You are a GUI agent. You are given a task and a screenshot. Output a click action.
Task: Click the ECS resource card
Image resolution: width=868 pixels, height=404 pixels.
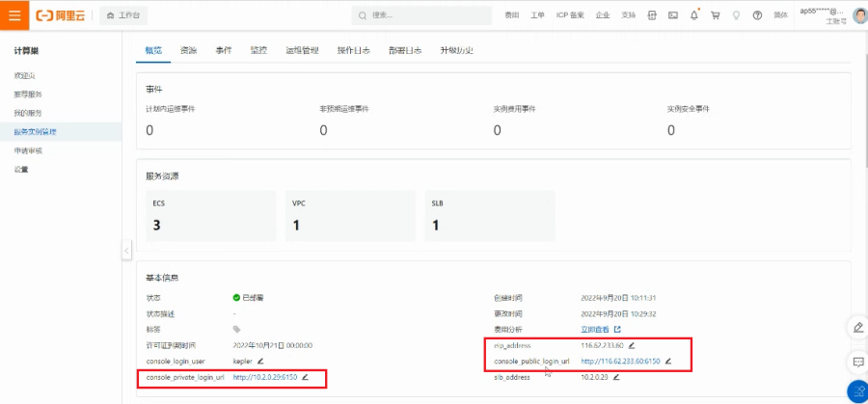click(x=211, y=216)
